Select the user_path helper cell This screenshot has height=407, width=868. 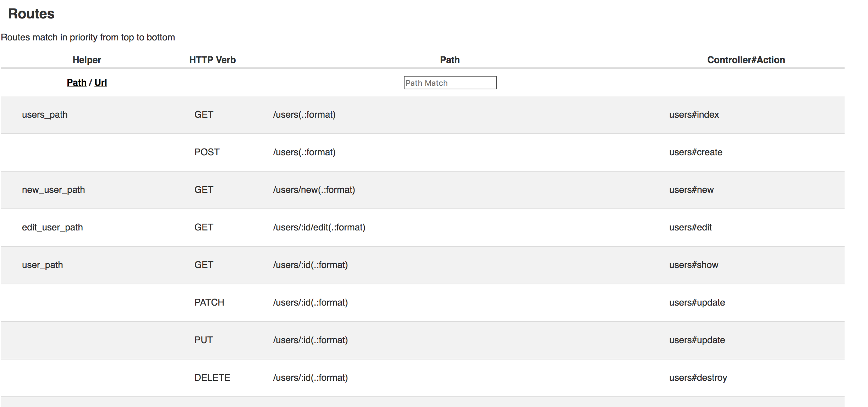tap(43, 265)
